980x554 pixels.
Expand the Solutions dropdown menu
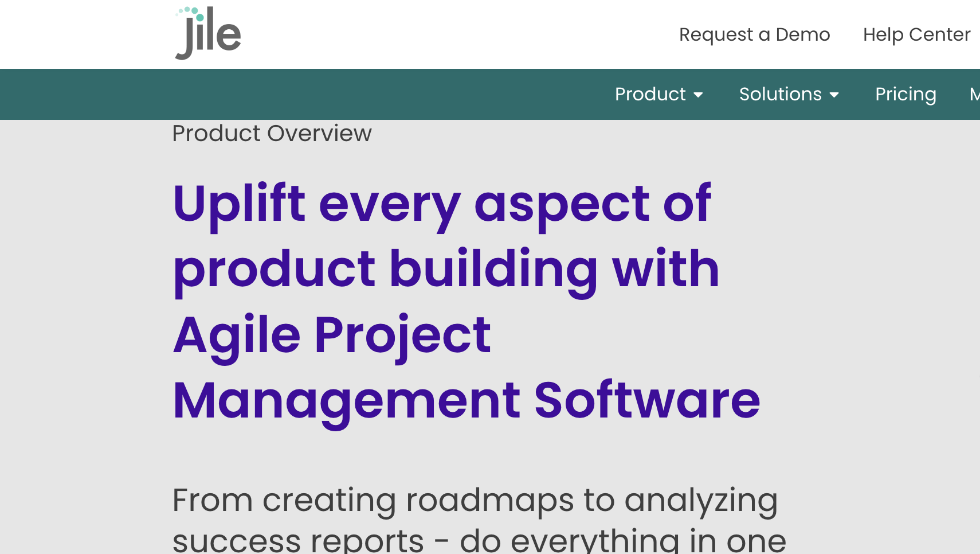(x=789, y=94)
